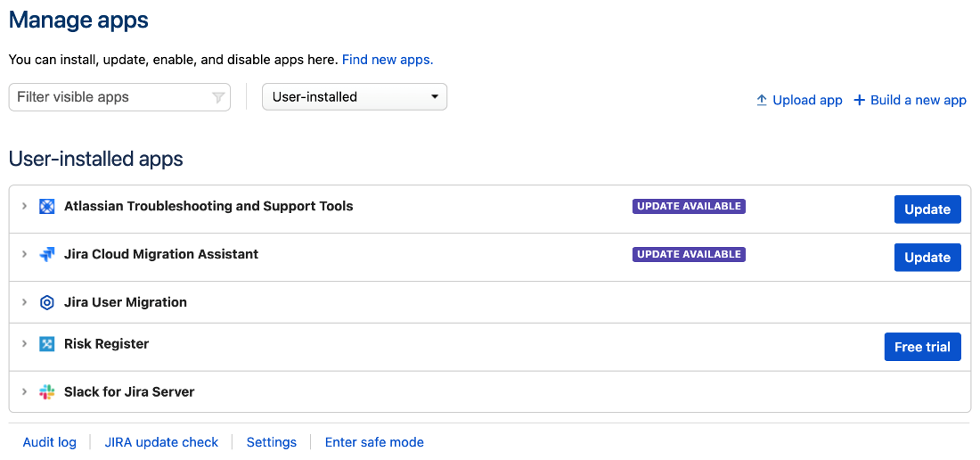Expand the Slack for Jira Server row
980x460 pixels.
click(24, 392)
